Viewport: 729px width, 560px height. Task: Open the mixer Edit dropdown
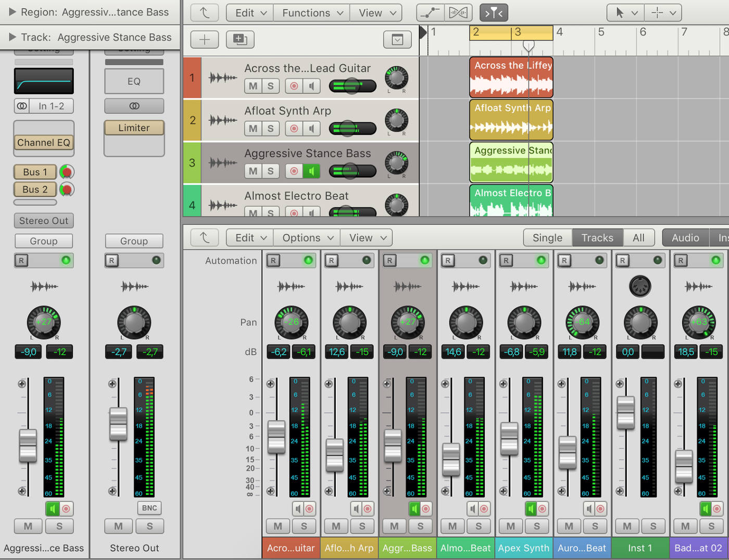[250, 238]
